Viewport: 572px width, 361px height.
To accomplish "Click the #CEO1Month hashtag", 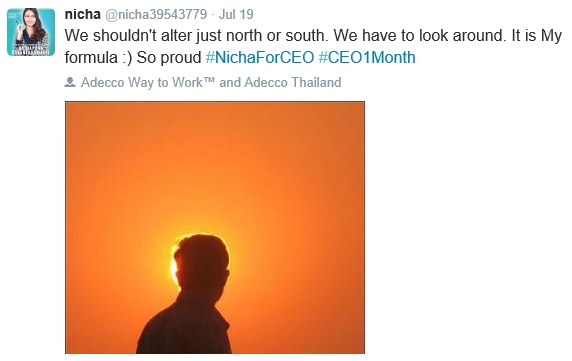I will pyautogui.click(x=367, y=57).
